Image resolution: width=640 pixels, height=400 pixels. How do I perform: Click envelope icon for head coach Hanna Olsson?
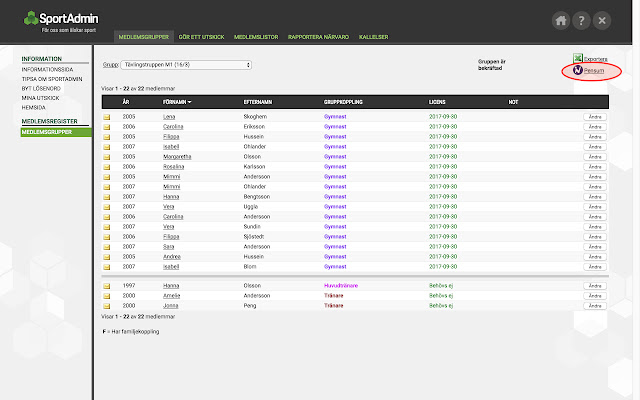coord(107,286)
